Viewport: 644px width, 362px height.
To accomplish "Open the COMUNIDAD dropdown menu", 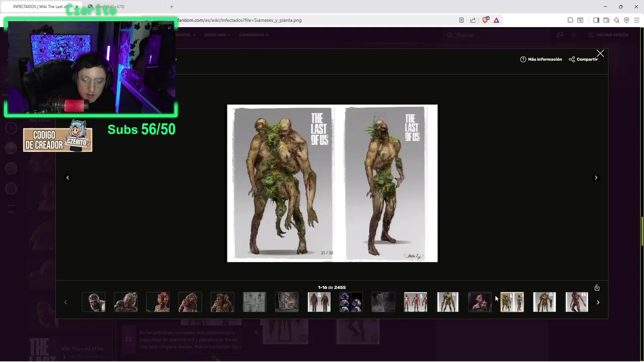I will click(254, 35).
